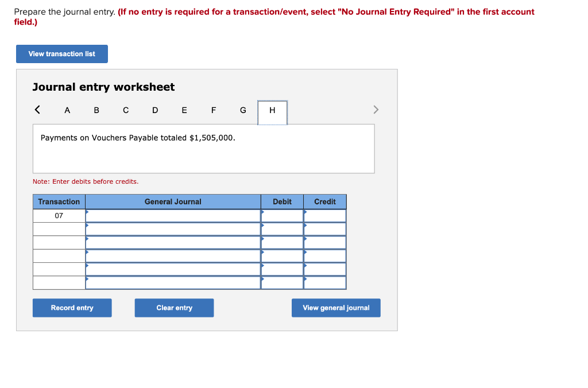
Task: Open General Journal account dropdown in first row
Action: point(173,216)
